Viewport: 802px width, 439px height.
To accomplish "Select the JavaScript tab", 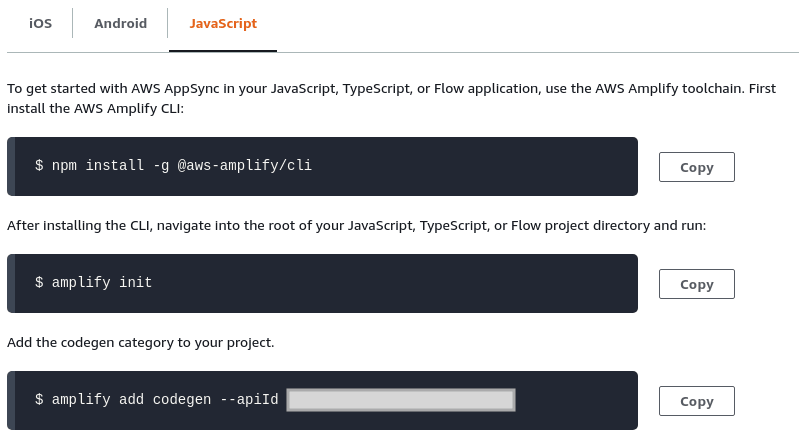I will click(223, 23).
